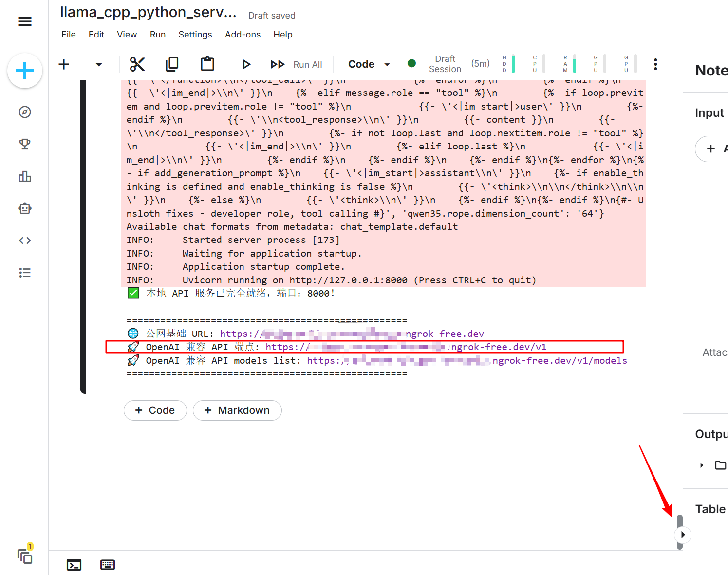Click the RAM usage meter
Screen dimensions: 728x575
tap(570, 64)
